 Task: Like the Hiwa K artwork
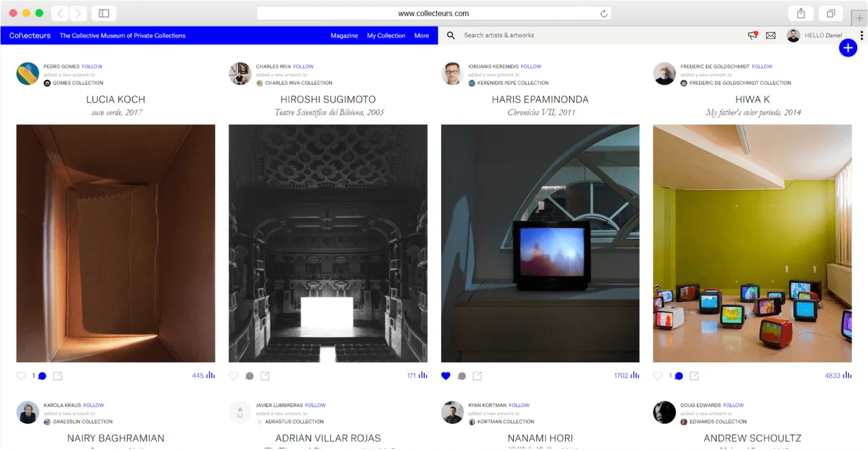(x=658, y=376)
